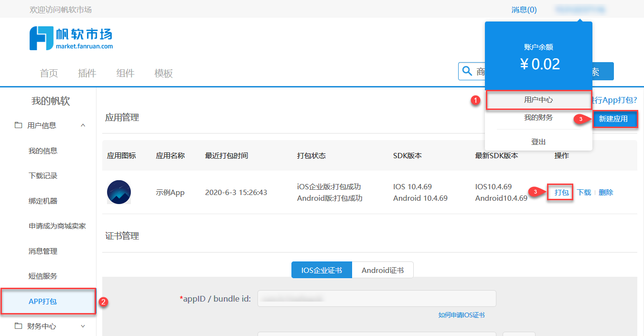Open 下载记录 in the sidebar
The height and width of the screenshot is (336, 644).
click(x=43, y=175)
